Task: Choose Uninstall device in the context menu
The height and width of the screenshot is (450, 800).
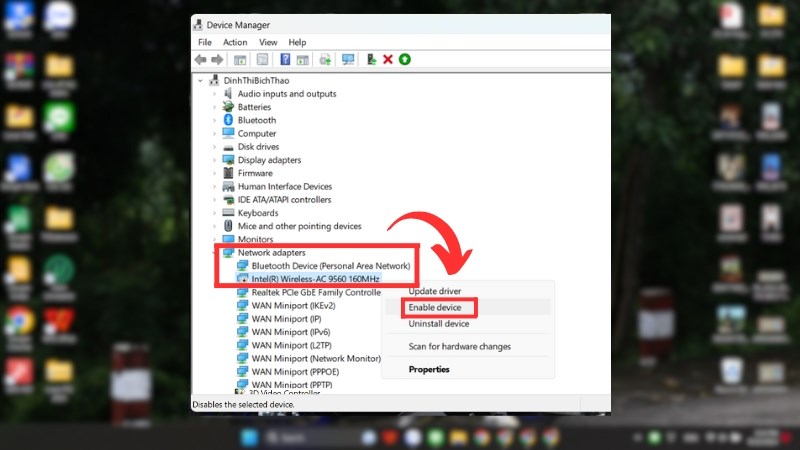Action: point(439,324)
